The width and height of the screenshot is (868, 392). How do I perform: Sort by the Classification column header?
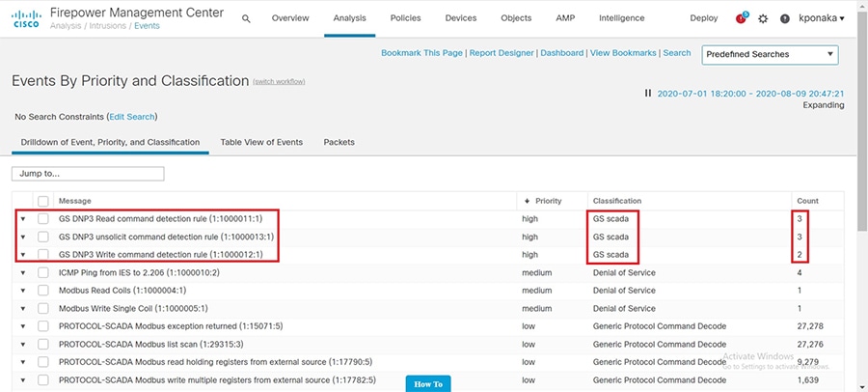[x=617, y=201]
